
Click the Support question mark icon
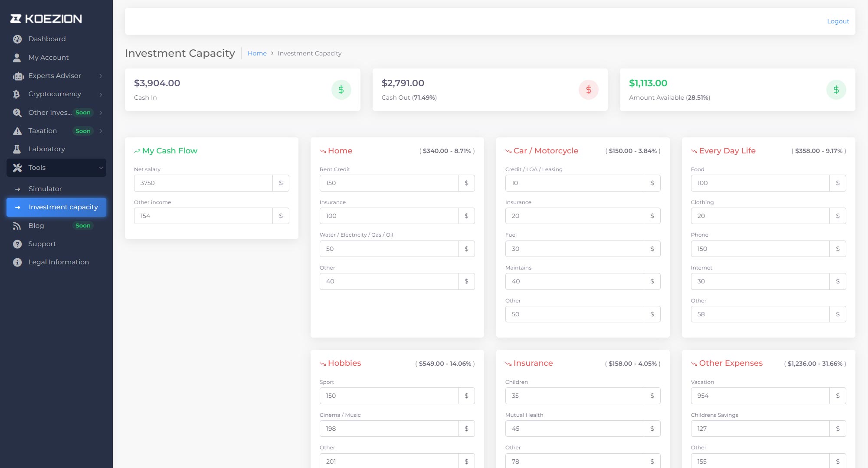coord(17,244)
